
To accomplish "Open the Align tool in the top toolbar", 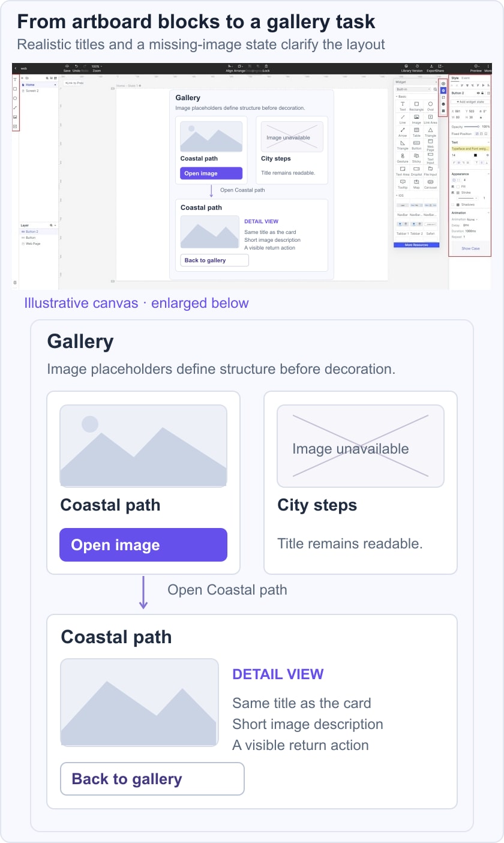I will point(229,68).
